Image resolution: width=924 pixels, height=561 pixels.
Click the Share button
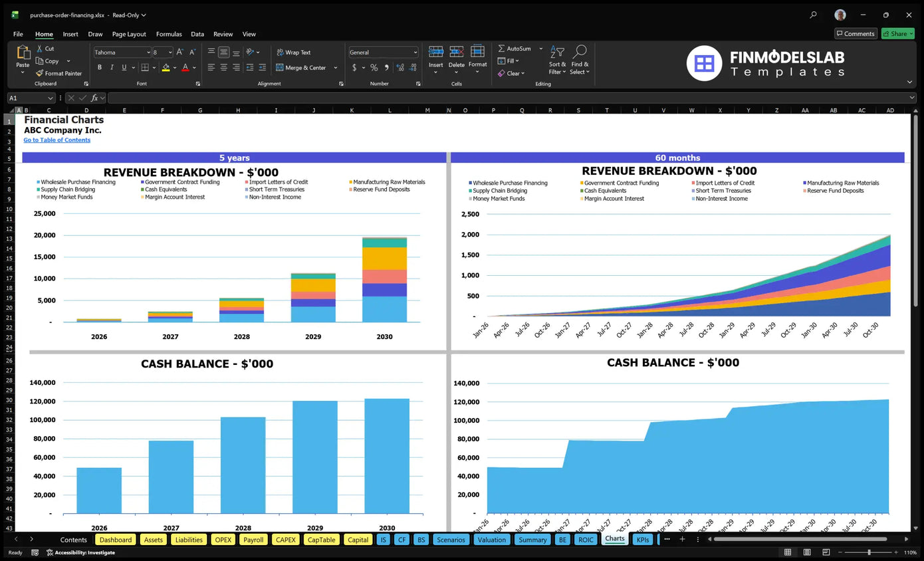[x=897, y=34]
